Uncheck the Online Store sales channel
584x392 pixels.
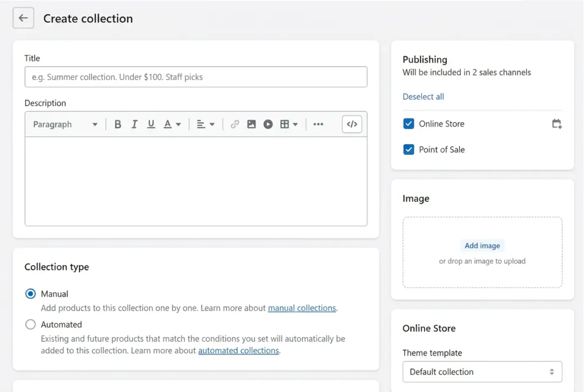click(x=408, y=123)
